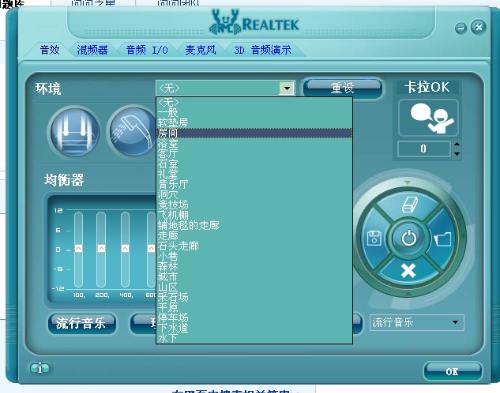
Task: Click the karaoke voice cancellation icon
Action: coord(429,118)
